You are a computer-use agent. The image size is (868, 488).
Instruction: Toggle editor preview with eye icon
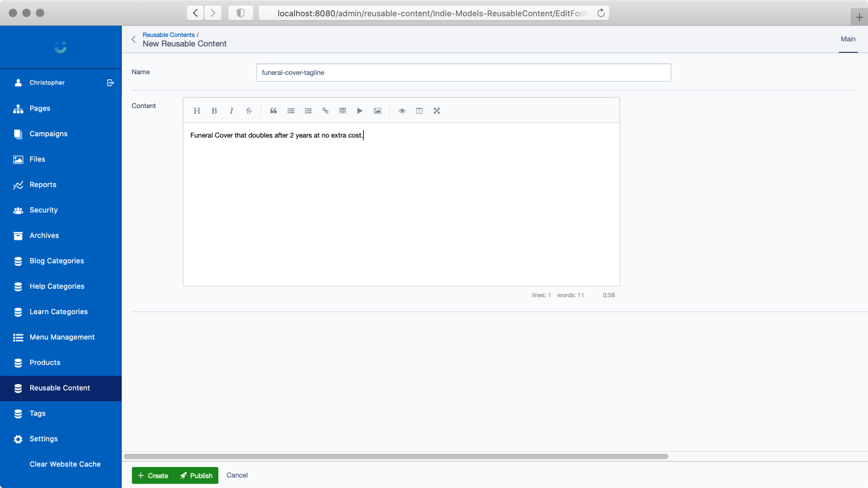coord(402,111)
